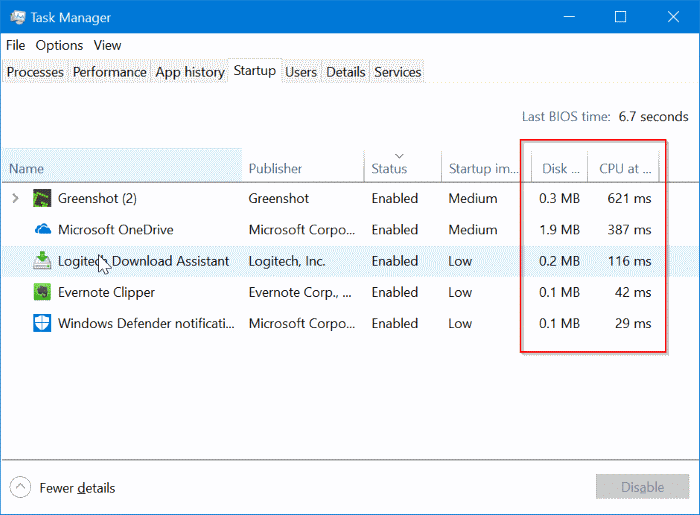Open the File menu
The height and width of the screenshot is (515, 700).
[15, 45]
